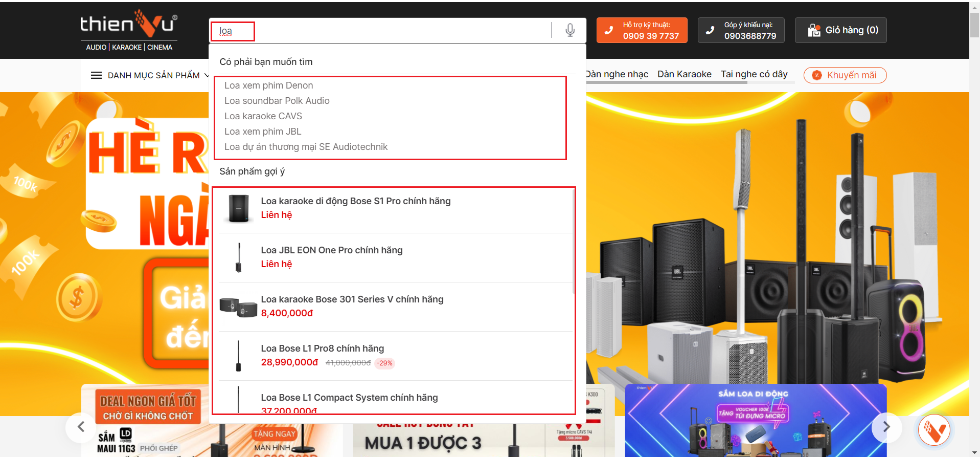Open Bose L1 Pro8 product thumbnail
This screenshot has width=980, height=457.
(x=238, y=356)
